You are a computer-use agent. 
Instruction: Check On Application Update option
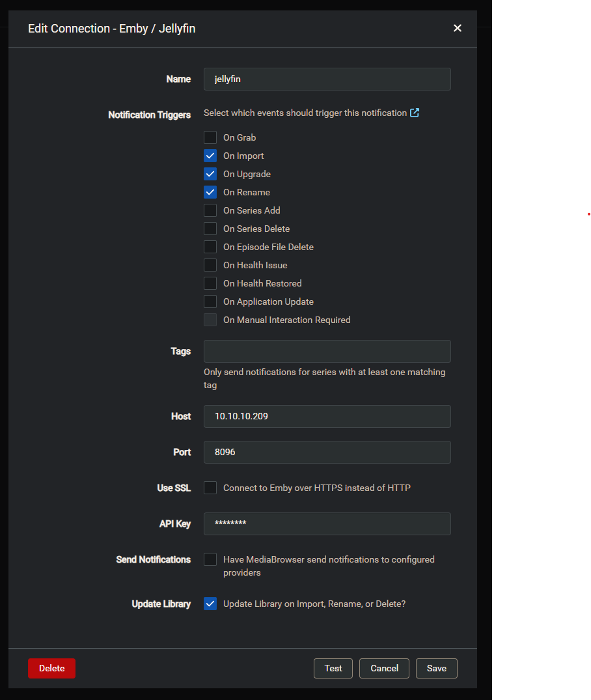point(210,301)
